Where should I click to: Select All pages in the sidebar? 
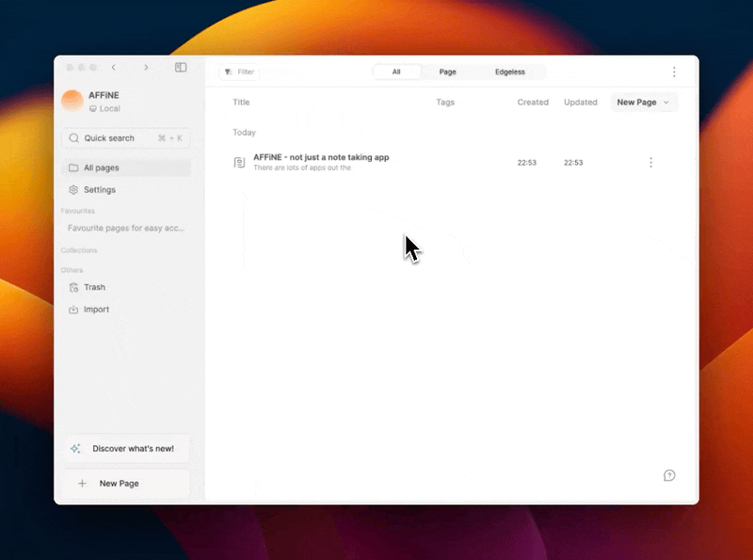pos(126,168)
